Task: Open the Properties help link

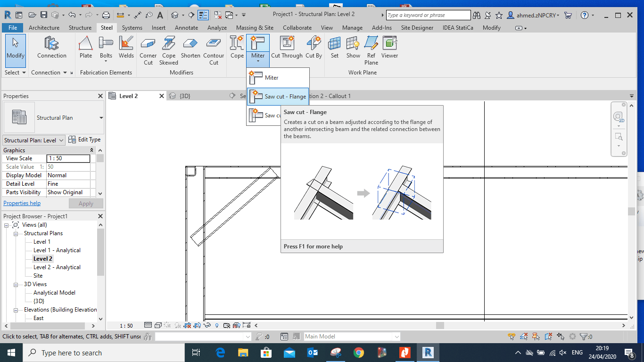Action: point(22,203)
